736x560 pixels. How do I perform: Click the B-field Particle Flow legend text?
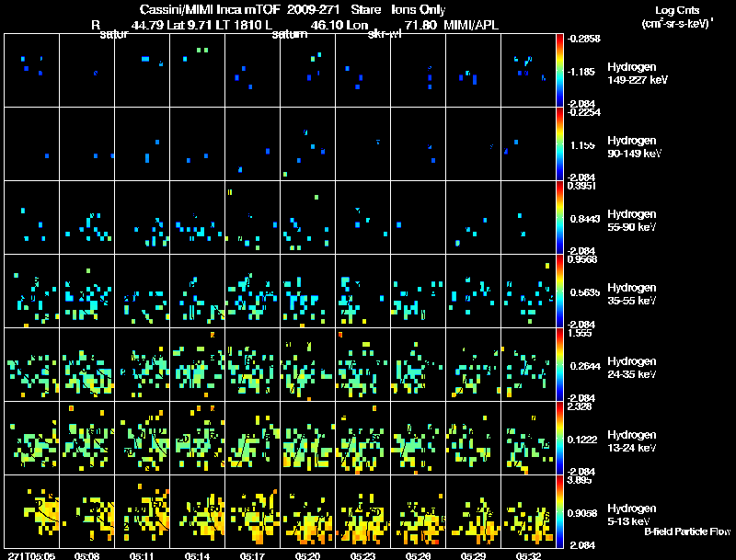686,531
